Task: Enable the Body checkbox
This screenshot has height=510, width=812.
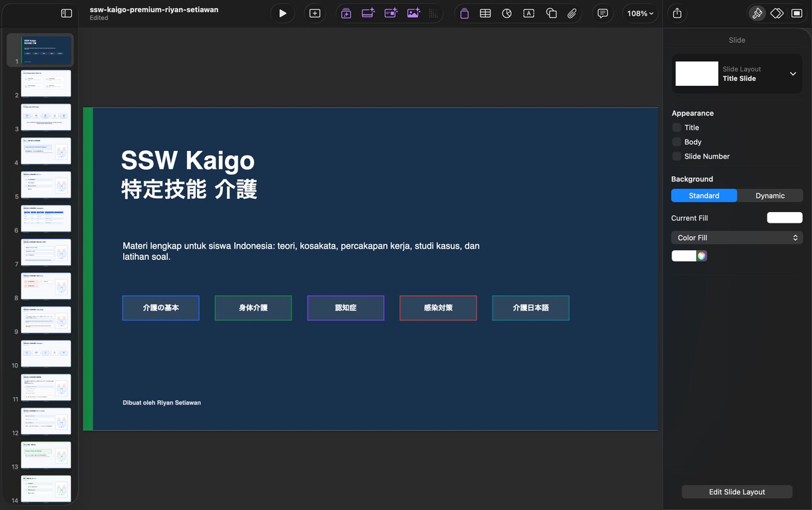Action: point(676,142)
